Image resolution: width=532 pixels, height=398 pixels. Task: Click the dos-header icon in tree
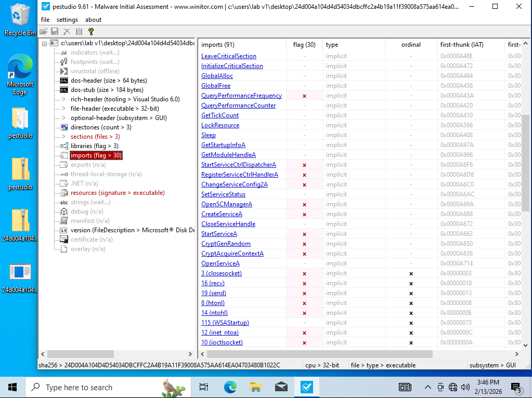[x=64, y=81]
